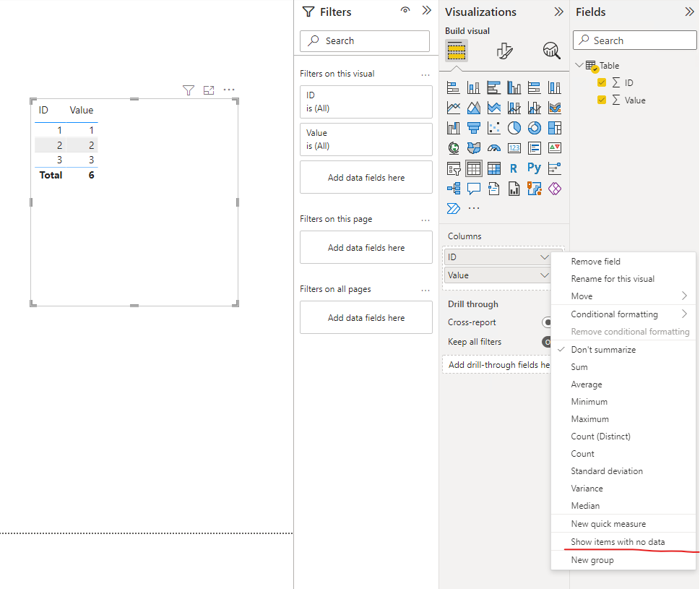The width and height of the screenshot is (700, 589).
Task: Toggle the Keep all filters switch
Action: pos(547,342)
